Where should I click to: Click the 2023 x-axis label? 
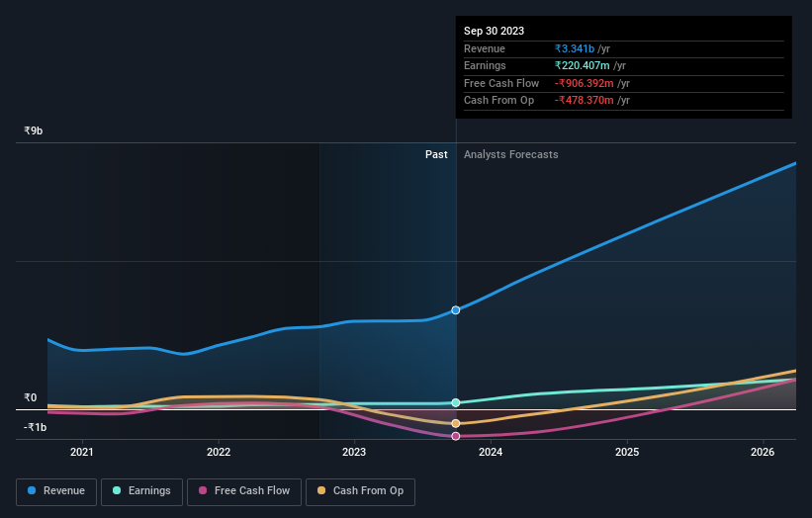(354, 452)
